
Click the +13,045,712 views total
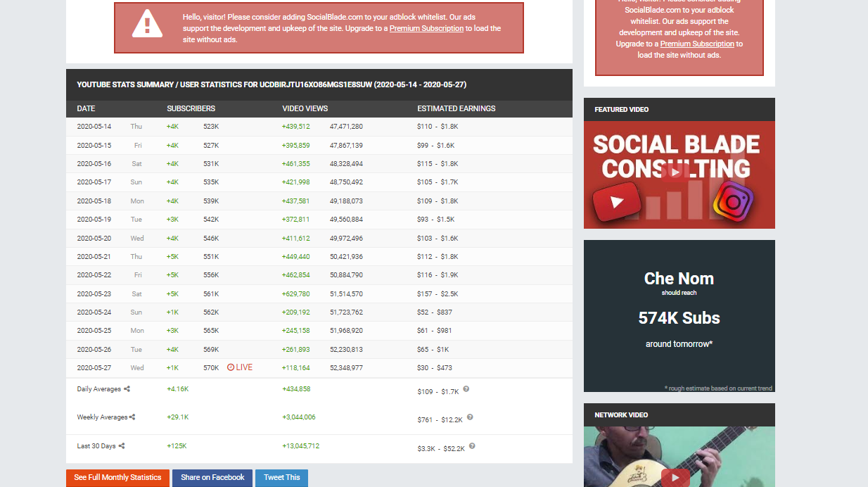coord(301,446)
